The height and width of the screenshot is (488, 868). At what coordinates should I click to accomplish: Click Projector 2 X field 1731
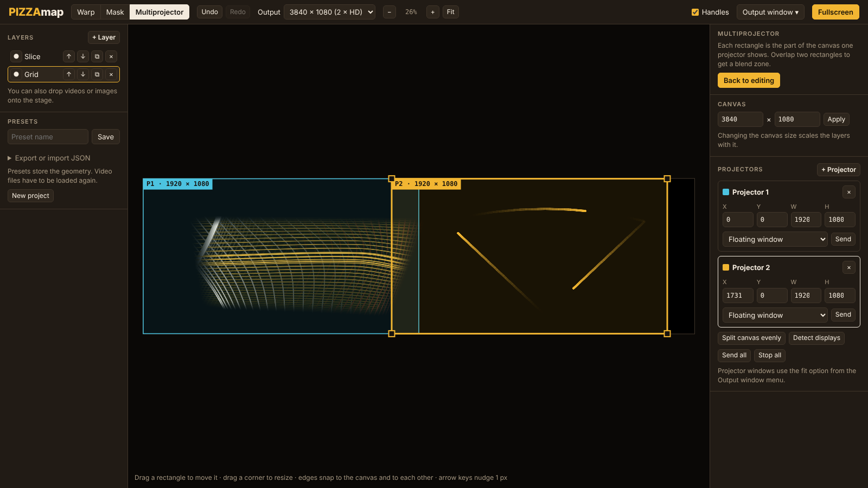point(738,296)
